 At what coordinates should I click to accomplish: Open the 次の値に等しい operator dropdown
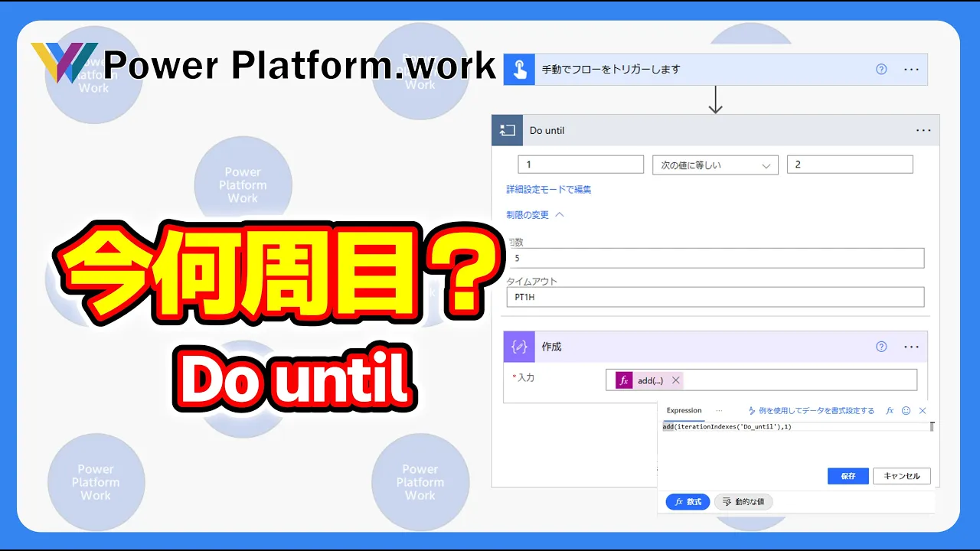pyautogui.click(x=715, y=165)
